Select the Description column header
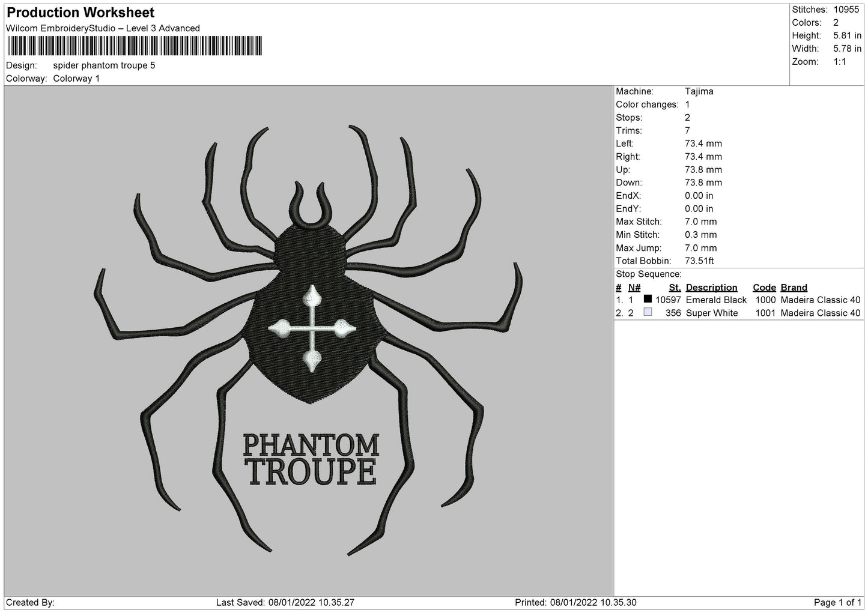 coord(711,288)
